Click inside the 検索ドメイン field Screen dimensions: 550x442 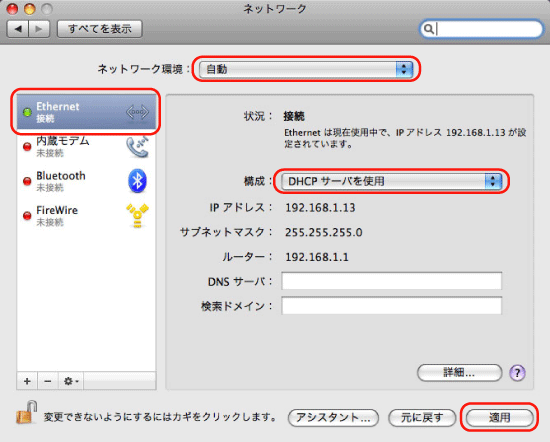click(x=391, y=306)
